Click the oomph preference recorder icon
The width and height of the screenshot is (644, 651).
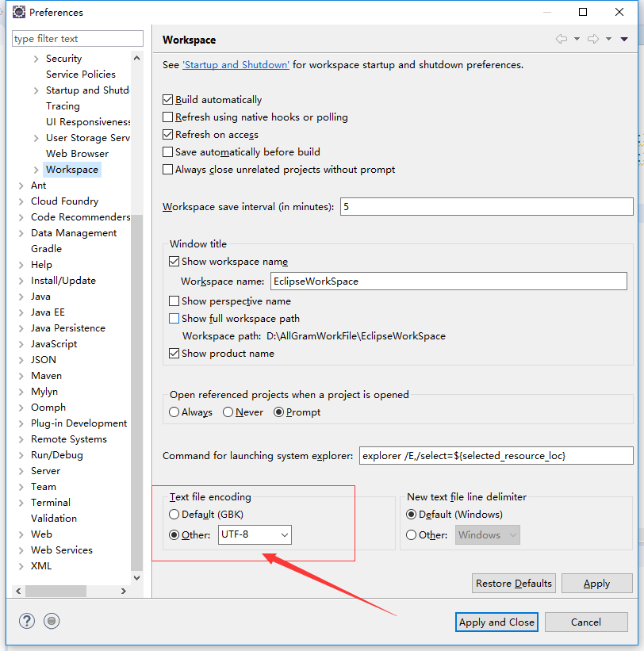pos(52,621)
